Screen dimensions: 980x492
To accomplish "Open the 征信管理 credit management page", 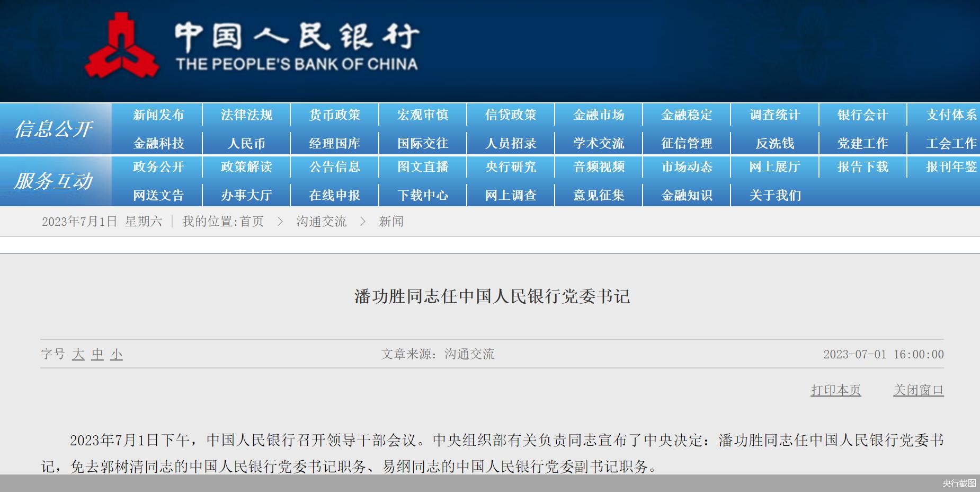I will pyautogui.click(x=686, y=142).
